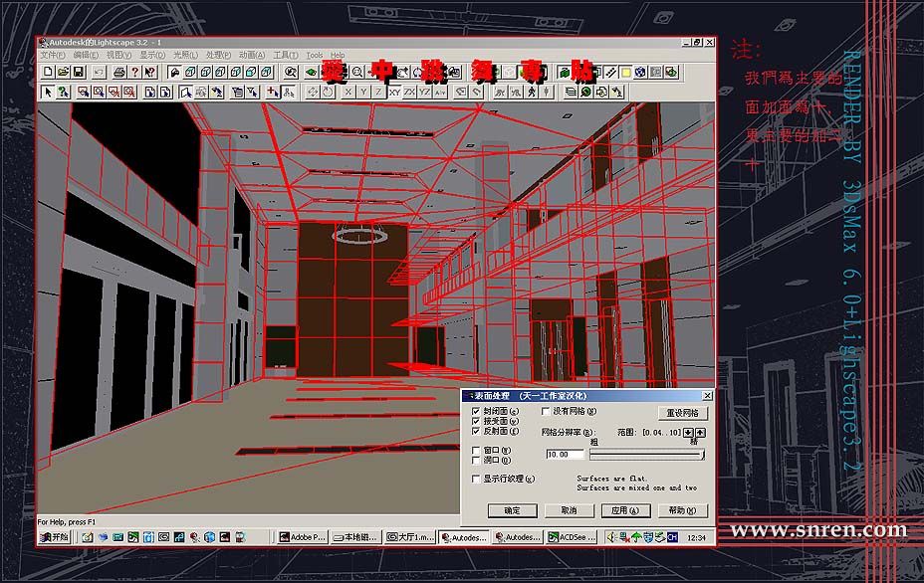The image size is (924, 583).
Task: Uncheck the 接受面 checkbox
Action: point(476,421)
